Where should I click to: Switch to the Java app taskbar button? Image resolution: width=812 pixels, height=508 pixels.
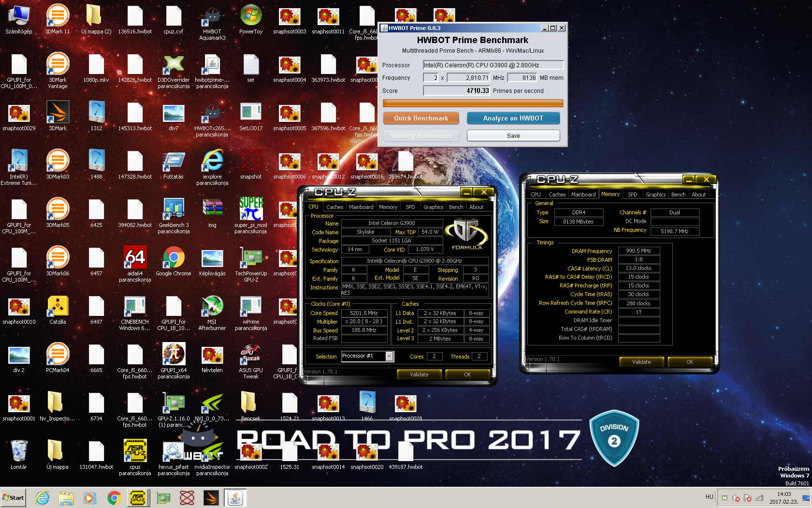coord(235,497)
